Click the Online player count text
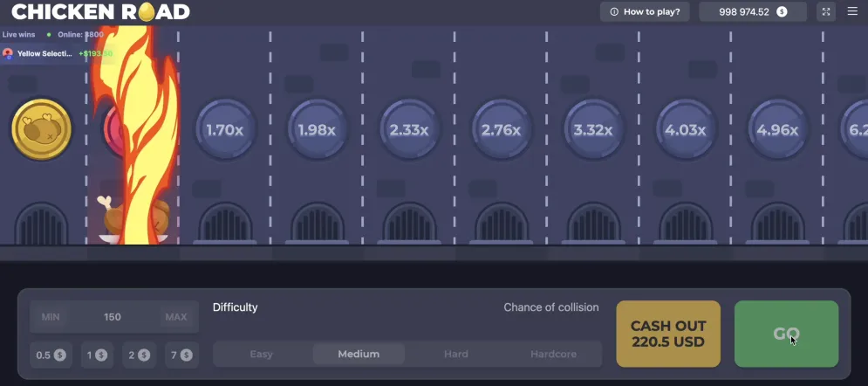The height and width of the screenshot is (386, 868). pos(80,34)
